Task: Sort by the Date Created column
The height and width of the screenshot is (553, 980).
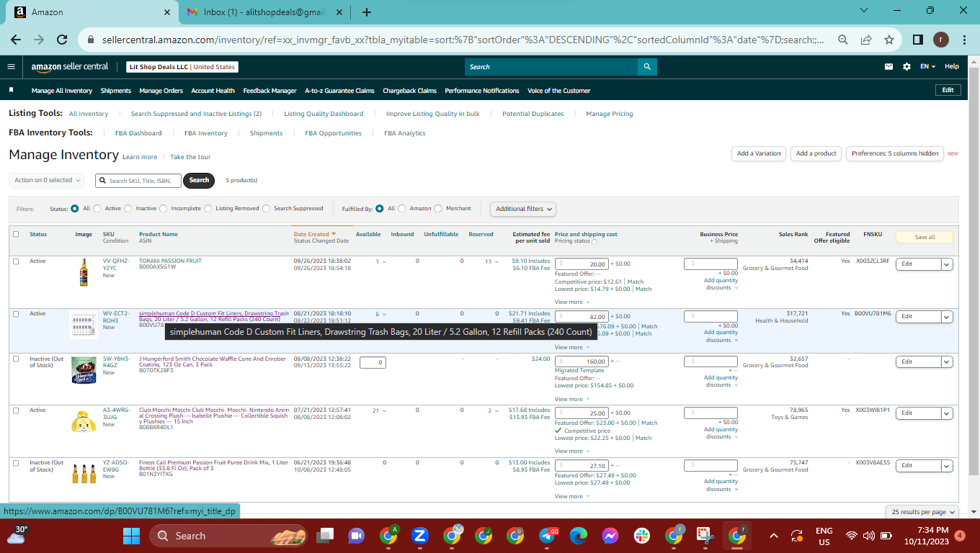Action: [314, 234]
